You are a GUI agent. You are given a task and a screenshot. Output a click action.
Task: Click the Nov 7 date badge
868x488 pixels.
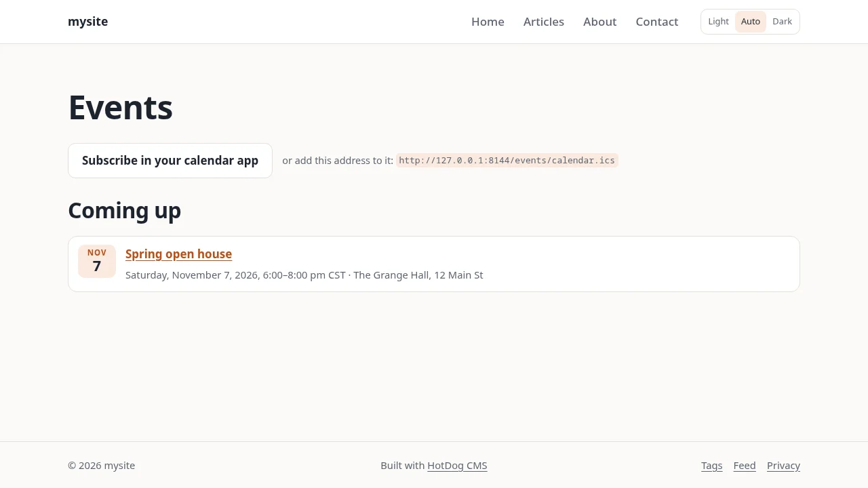(x=97, y=261)
